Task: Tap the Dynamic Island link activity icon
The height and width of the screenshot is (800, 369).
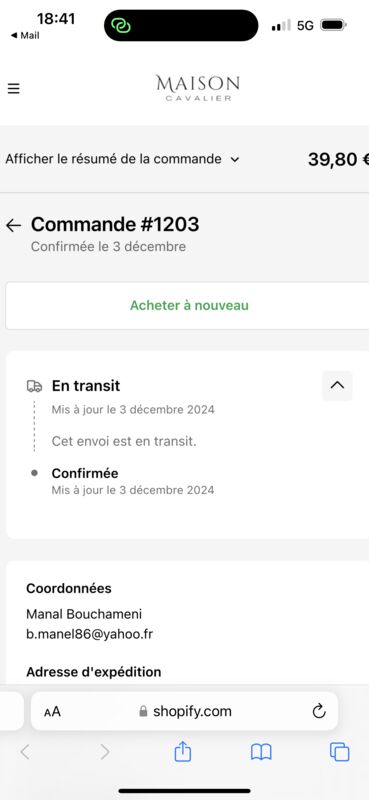Action: point(121,25)
